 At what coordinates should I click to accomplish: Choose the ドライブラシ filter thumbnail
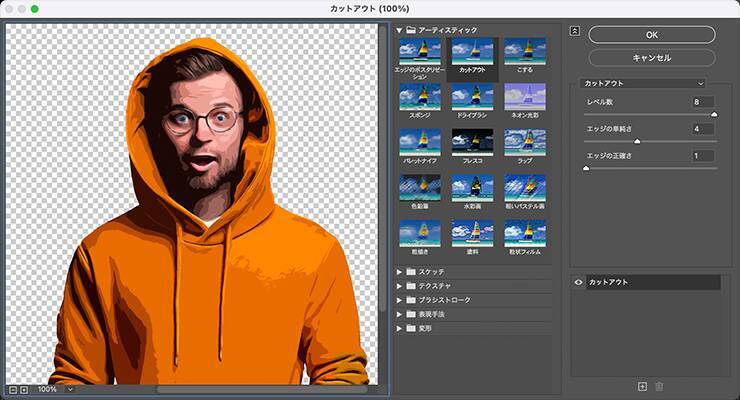(x=472, y=96)
